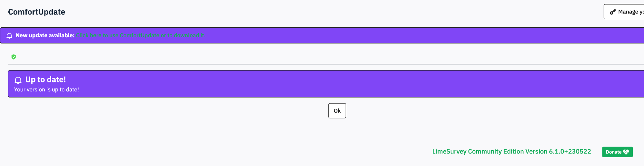Viewport: 644px width, 166px height.
Task: Click the bell icon in the update banner
Action: [x=9, y=36]
